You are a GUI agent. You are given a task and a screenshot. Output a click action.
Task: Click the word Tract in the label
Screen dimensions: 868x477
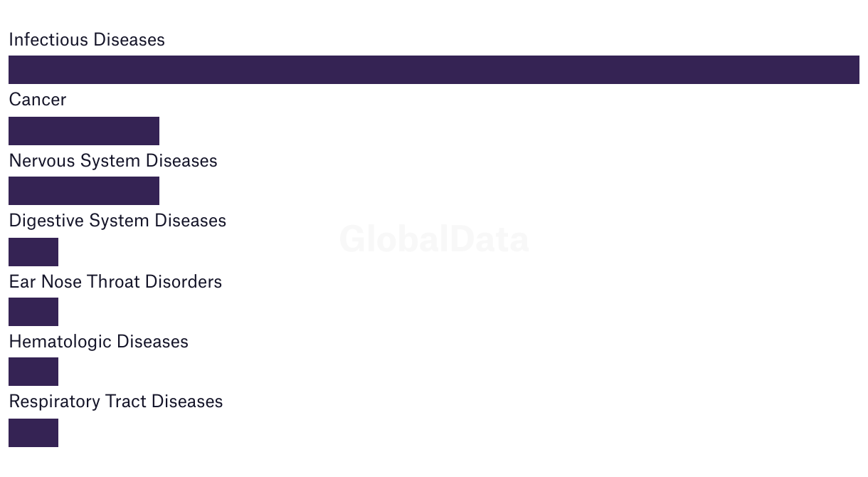[x=126, y=402]
